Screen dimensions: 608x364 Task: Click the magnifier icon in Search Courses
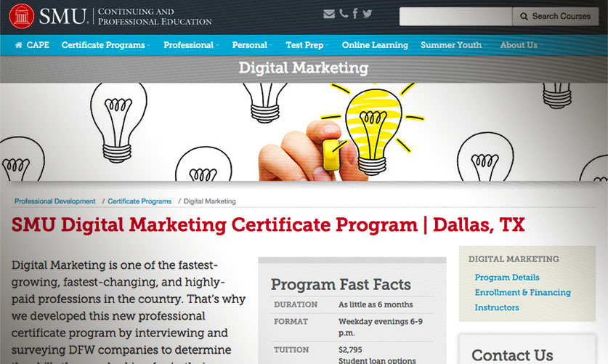[524, 16]
